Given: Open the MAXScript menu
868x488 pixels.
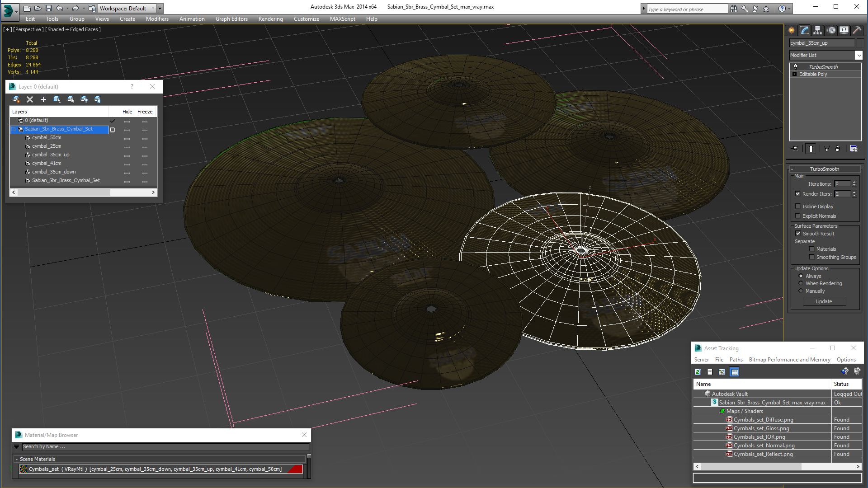Looking at the screenshot, I should [x=342, y=19].
